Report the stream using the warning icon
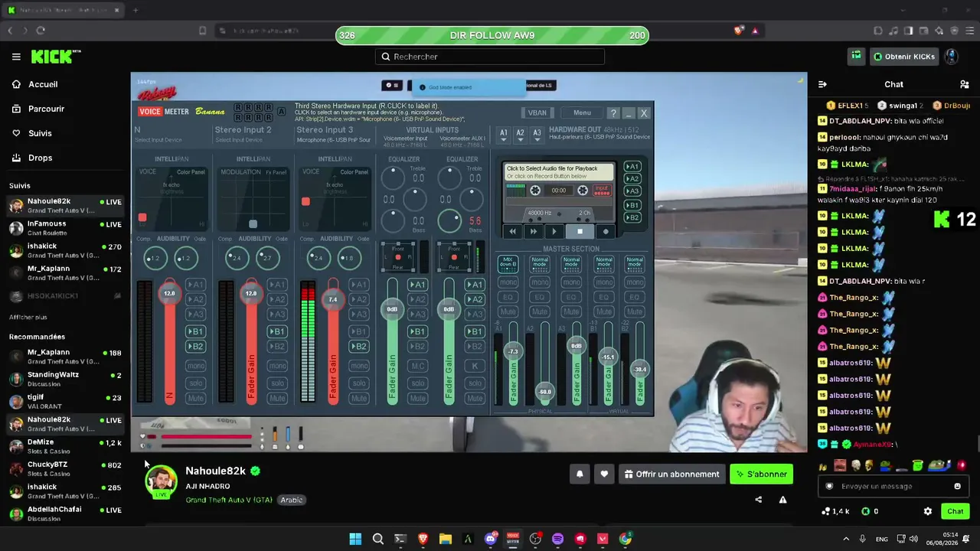Screen dimensions: 980x551 click(782, 500)
